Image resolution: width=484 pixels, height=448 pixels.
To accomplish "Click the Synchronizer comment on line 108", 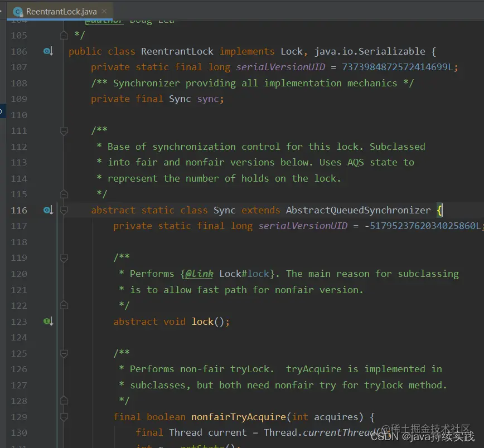I will (x=253, y=83).
